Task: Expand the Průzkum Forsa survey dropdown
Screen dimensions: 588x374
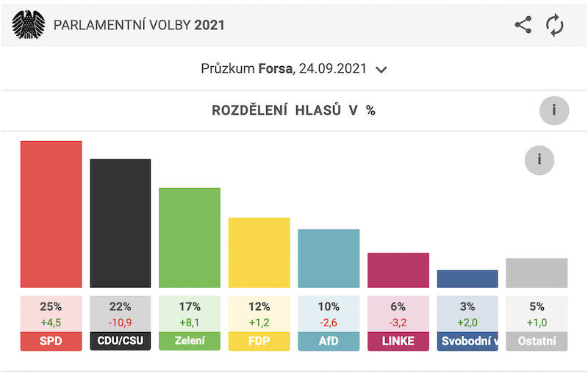Action: click(294, 69)
